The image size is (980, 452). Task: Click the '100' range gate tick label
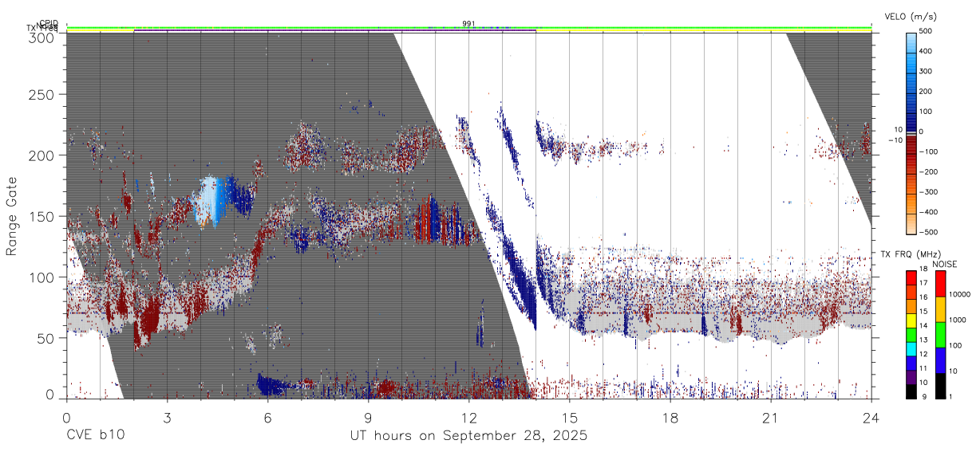pos(43,277)
